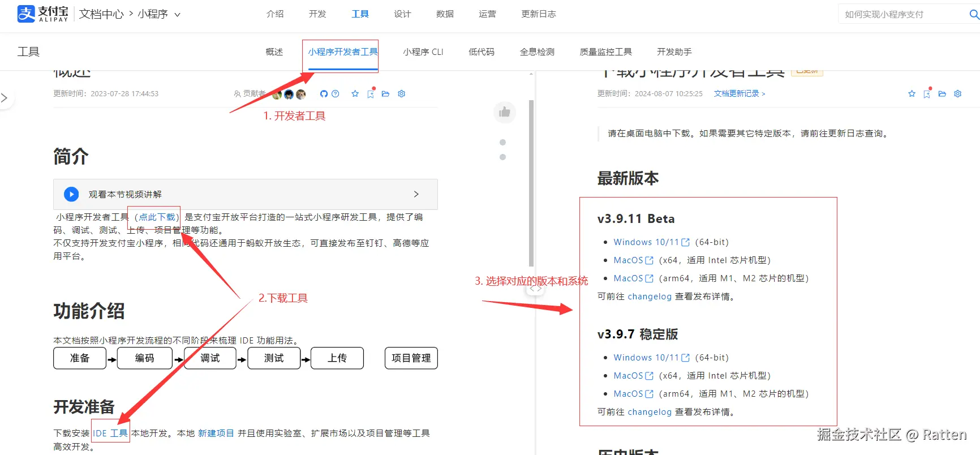Download v3.9.11 Beta for Windows 10/11
Screen dimensions: 980x455
651,242
